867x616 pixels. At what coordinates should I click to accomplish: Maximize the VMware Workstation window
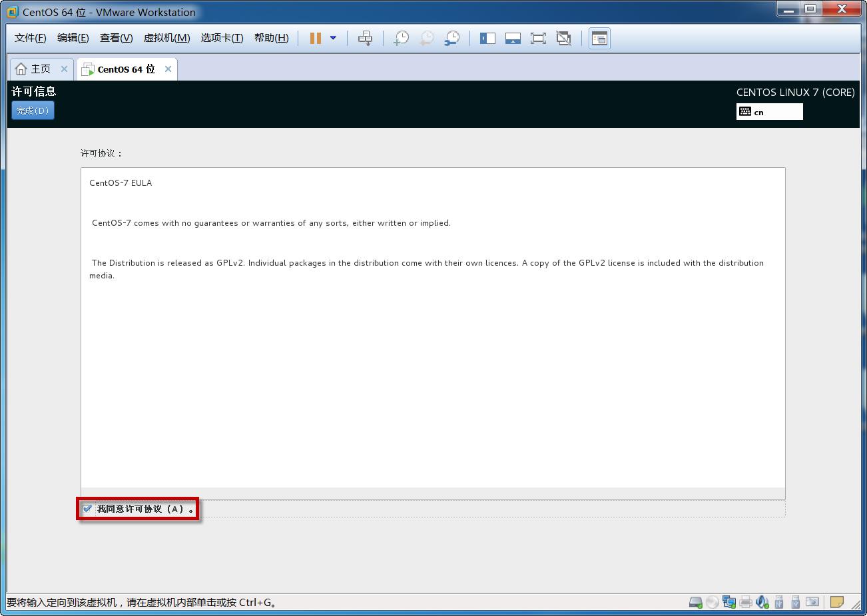(810, 9)
